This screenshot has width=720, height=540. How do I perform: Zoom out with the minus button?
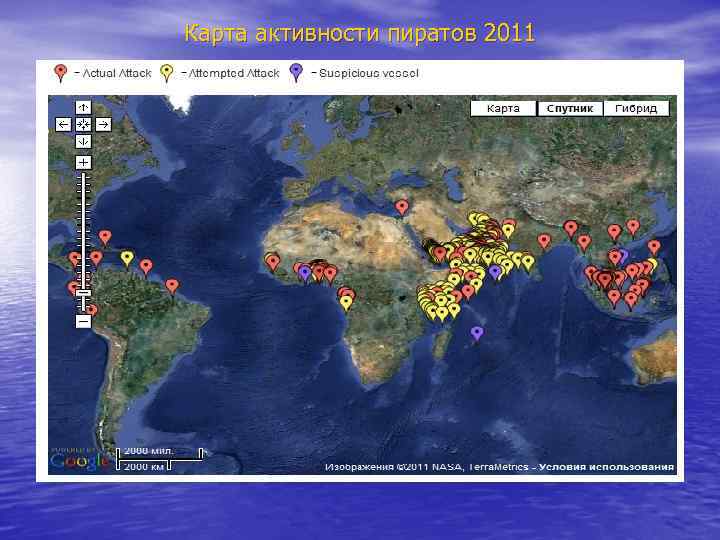(x=83, y=321)
